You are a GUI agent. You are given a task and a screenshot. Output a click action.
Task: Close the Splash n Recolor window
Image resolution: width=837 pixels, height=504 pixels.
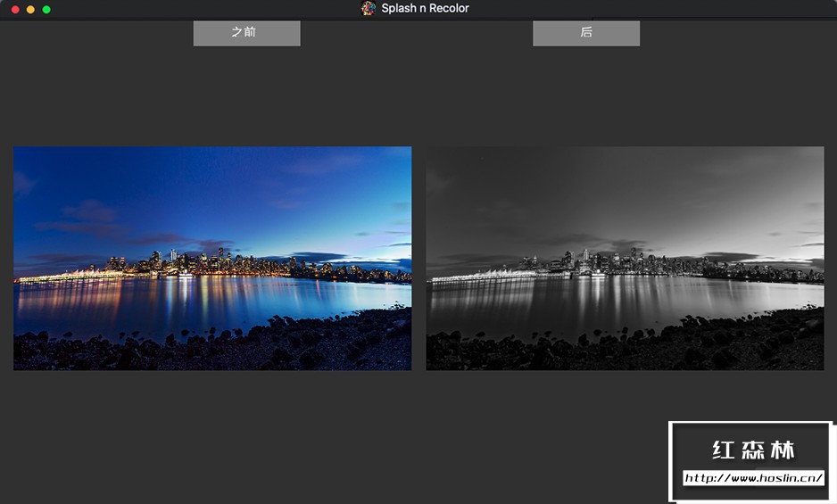15,9
